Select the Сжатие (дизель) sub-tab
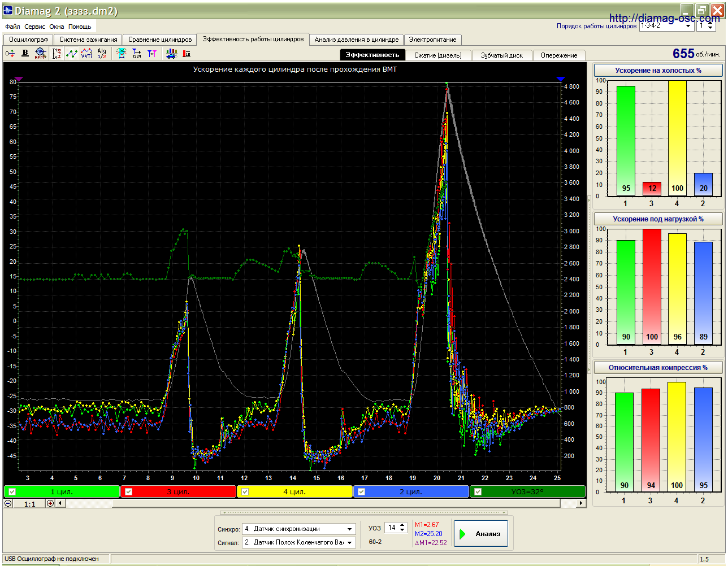The image size is (728, 566). 438,55
